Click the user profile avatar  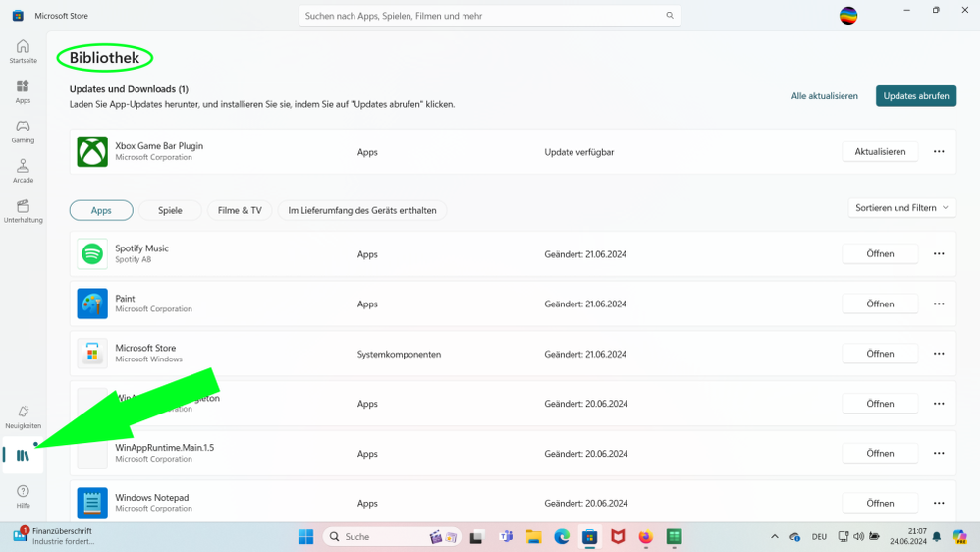[848, 16]
